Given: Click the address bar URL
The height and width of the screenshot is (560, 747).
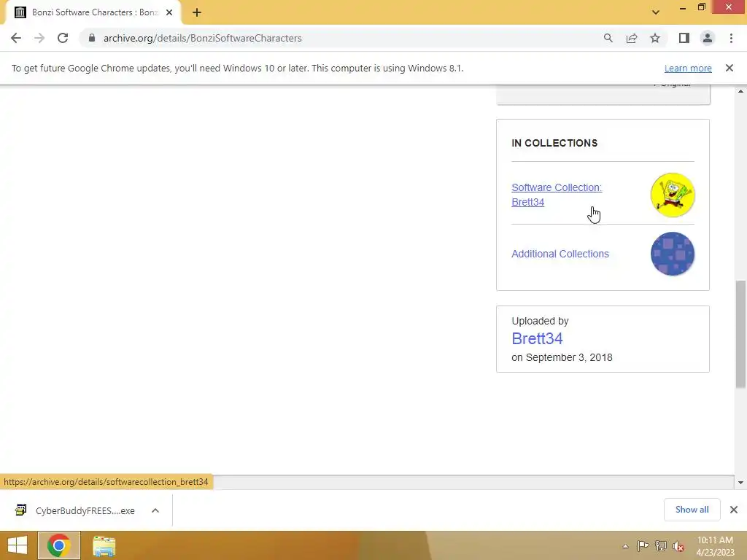Looking at the screenshot, I should tap(203, 38).
